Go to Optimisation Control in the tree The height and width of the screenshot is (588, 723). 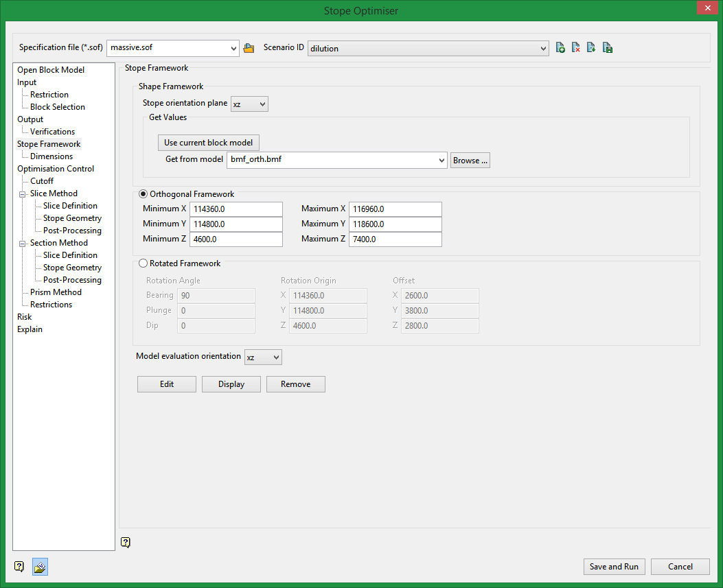tap(56, 169)
